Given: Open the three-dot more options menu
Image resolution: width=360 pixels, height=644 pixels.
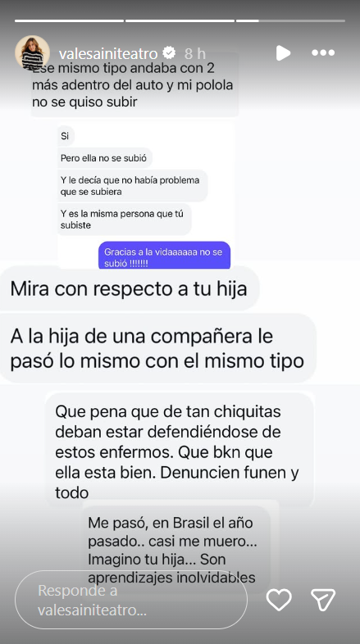Looking at the screenshot, I should [323, 53].
